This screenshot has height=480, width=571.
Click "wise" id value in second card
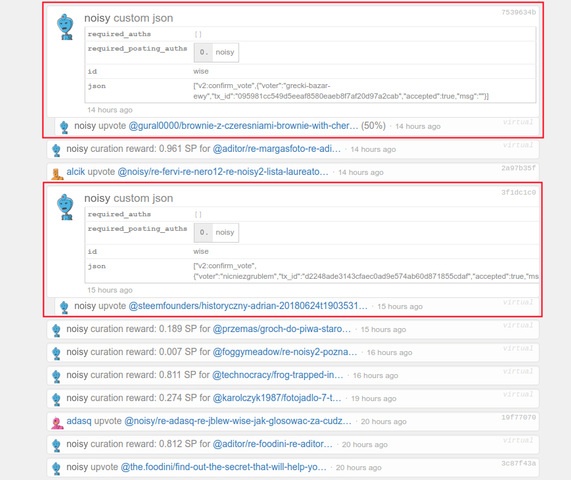(x=201, y=251)
